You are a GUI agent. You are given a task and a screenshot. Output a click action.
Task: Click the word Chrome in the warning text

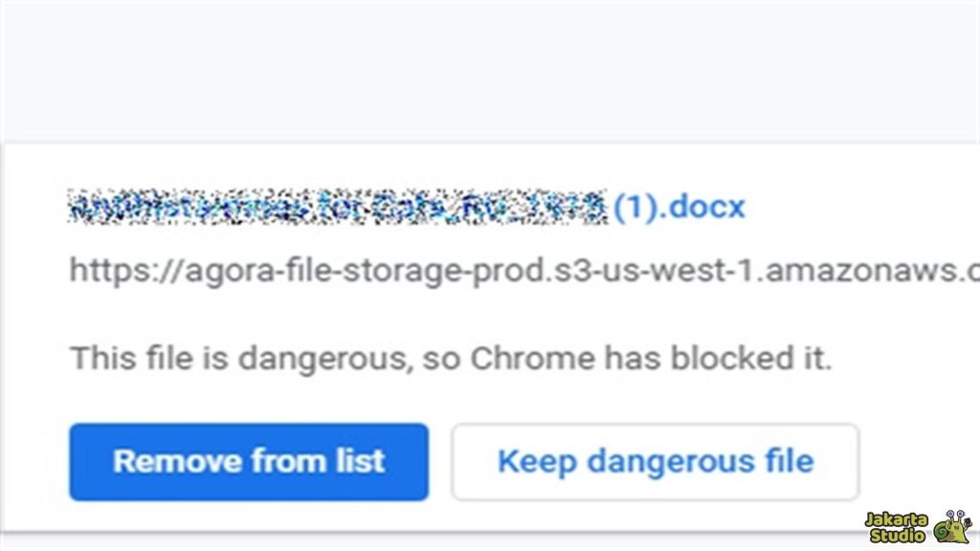tap(532, 358)
